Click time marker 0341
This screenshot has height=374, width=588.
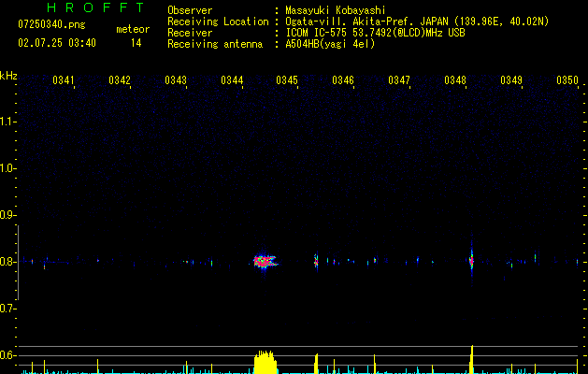(x=63, y=79)
